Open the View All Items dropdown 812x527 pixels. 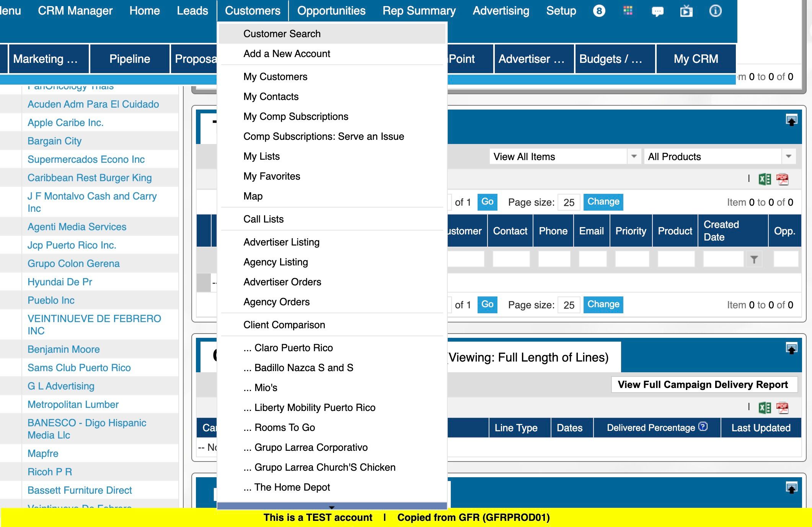click(634, 156)
